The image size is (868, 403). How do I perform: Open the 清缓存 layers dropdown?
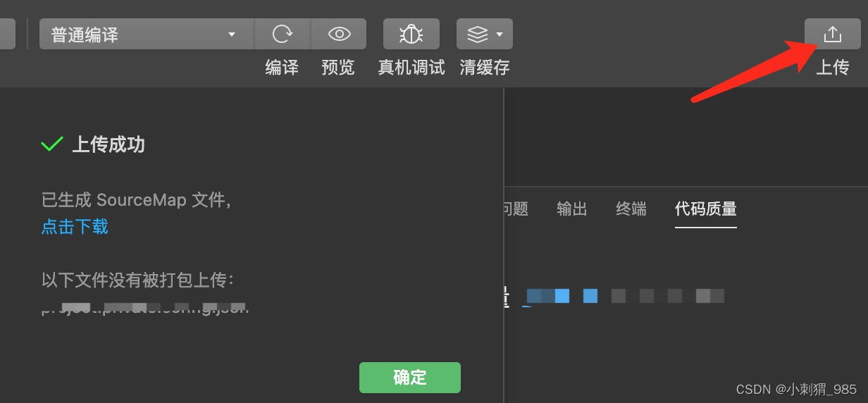(485, 34)
